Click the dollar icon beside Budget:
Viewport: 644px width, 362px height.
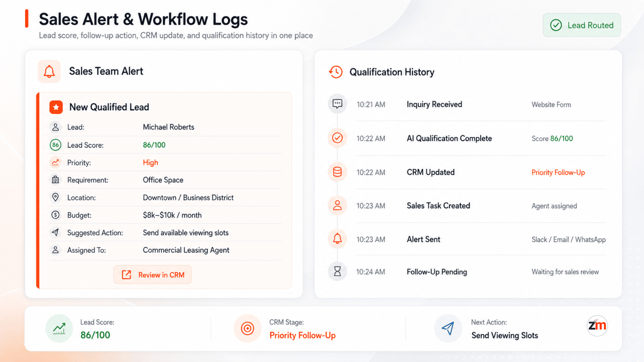56,215
